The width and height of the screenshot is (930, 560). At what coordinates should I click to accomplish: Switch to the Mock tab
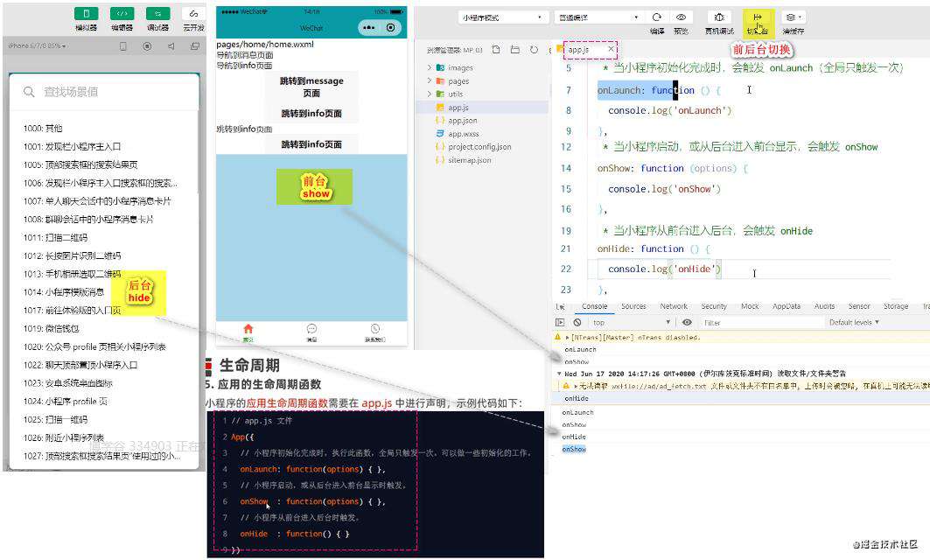(x=750, y=306)
